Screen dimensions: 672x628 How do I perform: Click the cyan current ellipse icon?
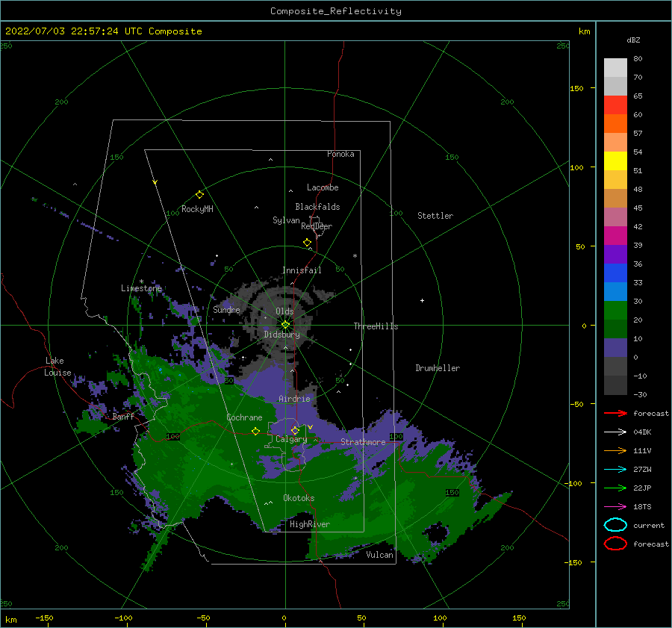[615, 525]
